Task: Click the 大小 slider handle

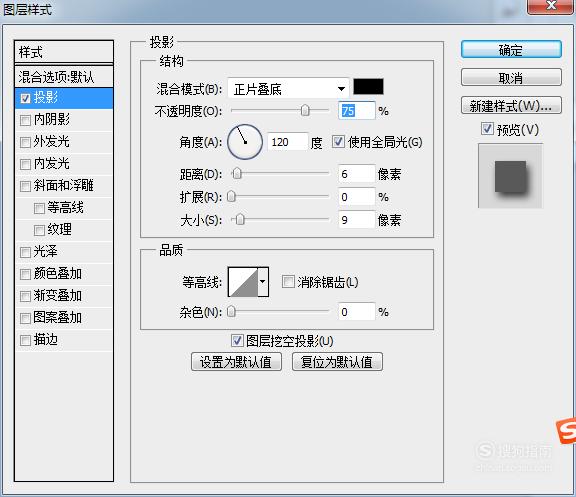Action: tap(240, 220)
